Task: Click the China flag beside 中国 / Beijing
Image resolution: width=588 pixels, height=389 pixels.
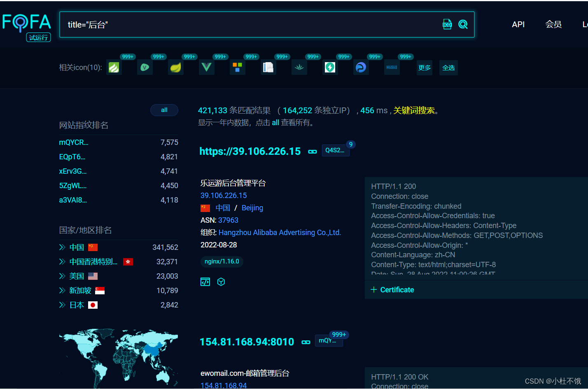Action: 205,208
